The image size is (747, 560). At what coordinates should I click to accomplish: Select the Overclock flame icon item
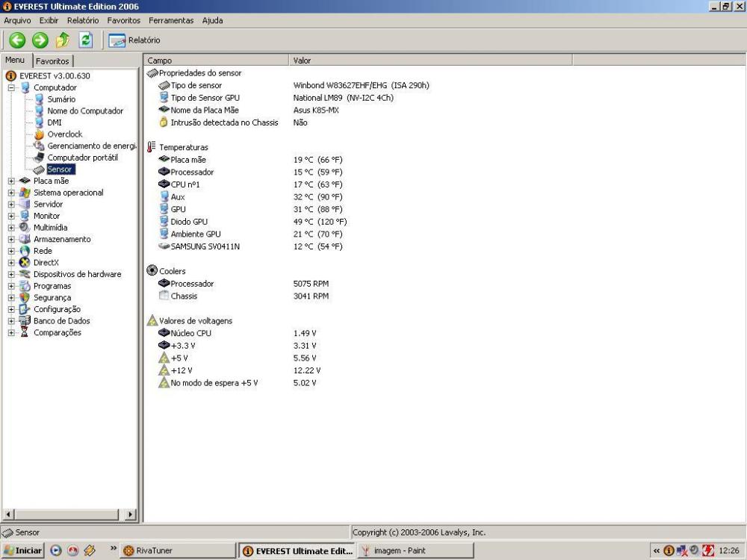tap(64, 134)
